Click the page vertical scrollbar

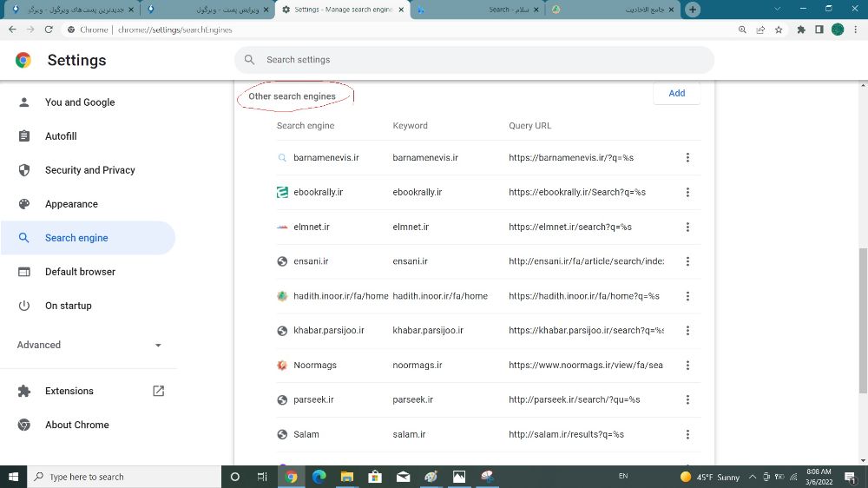click(863, 321)
